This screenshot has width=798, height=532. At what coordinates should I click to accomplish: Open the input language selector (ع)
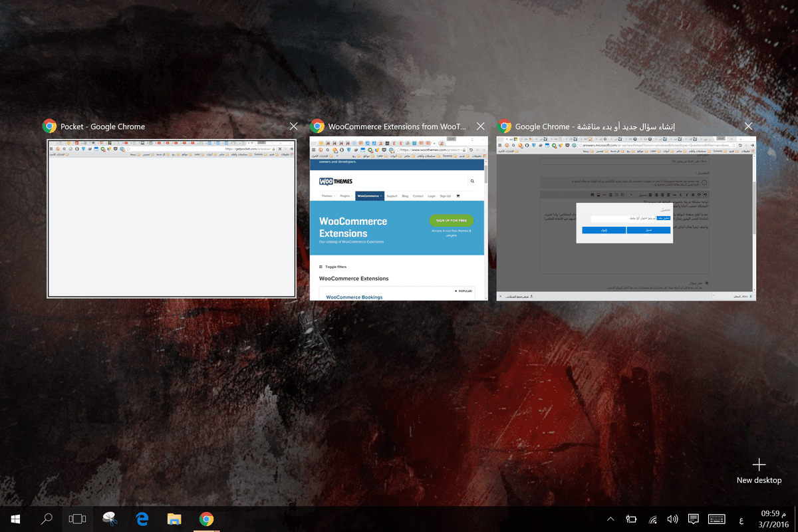point(741,519)
